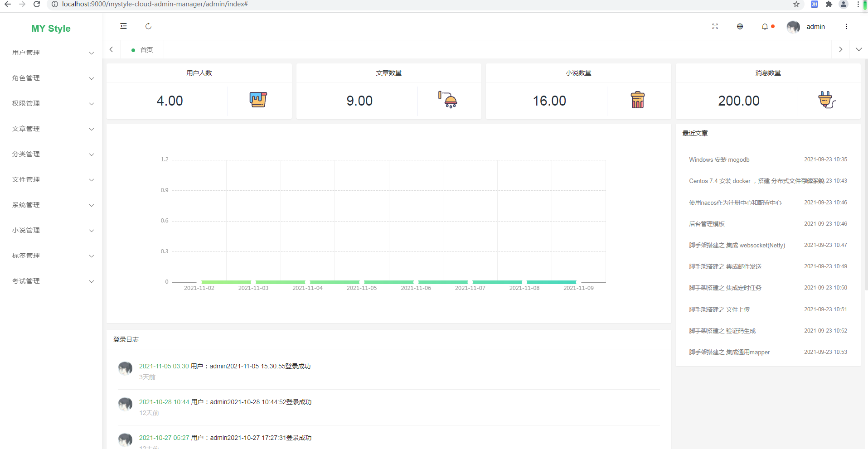Open the vertical three-dot more menu
Screen dimensions: 868x449
click(846, 27)
